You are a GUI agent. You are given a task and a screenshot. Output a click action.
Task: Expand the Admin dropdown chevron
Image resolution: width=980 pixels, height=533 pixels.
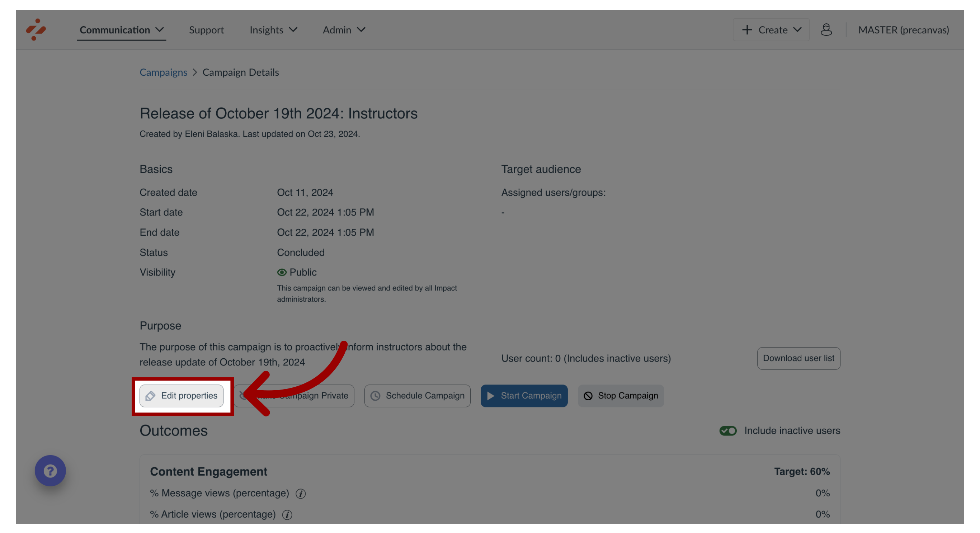click(361, 30)
